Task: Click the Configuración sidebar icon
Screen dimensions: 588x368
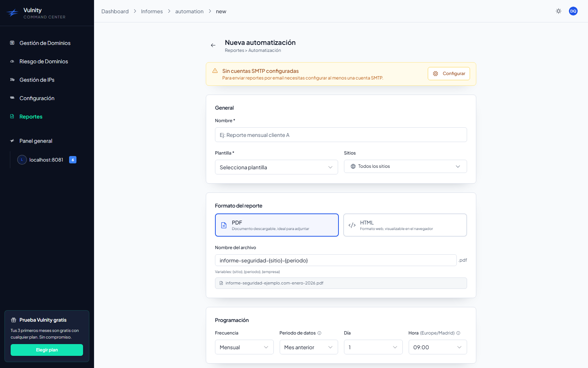Action: (x=12, y=98)
